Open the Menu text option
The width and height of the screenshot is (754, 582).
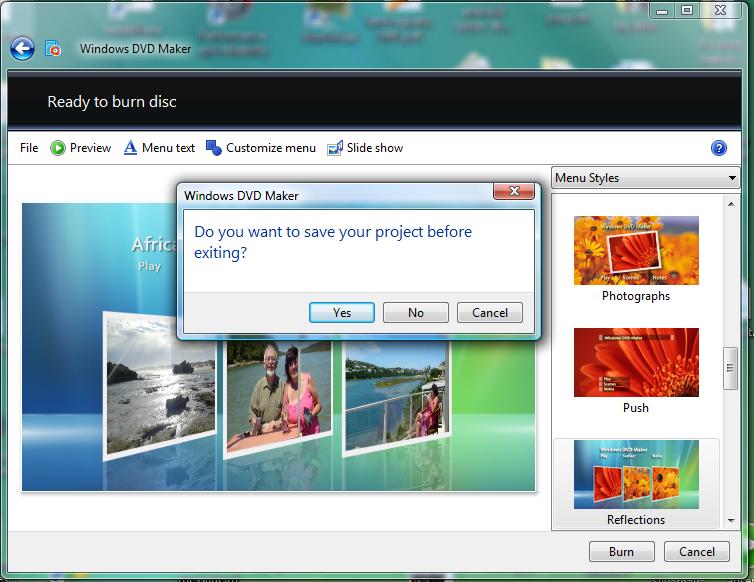168,148
